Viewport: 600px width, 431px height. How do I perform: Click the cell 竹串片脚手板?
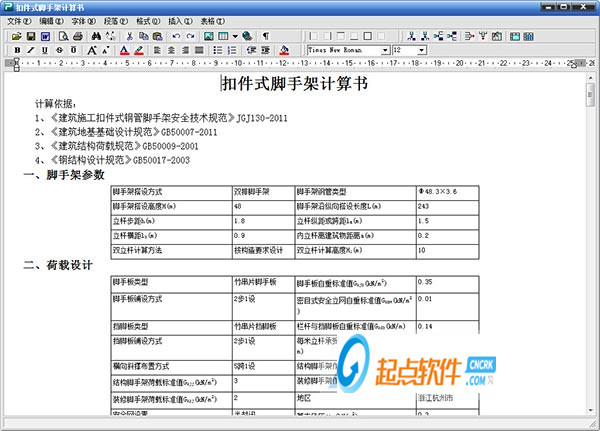click(x=255, y=282)
